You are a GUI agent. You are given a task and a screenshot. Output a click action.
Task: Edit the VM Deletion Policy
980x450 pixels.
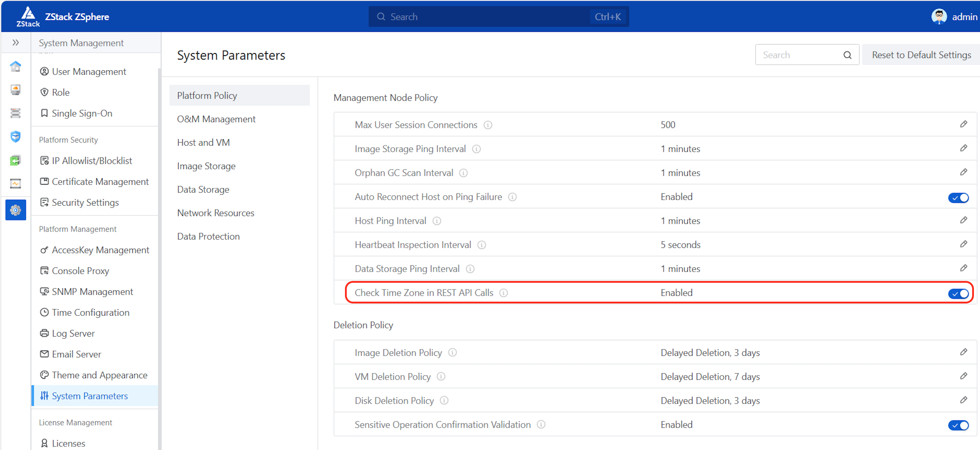963,376
